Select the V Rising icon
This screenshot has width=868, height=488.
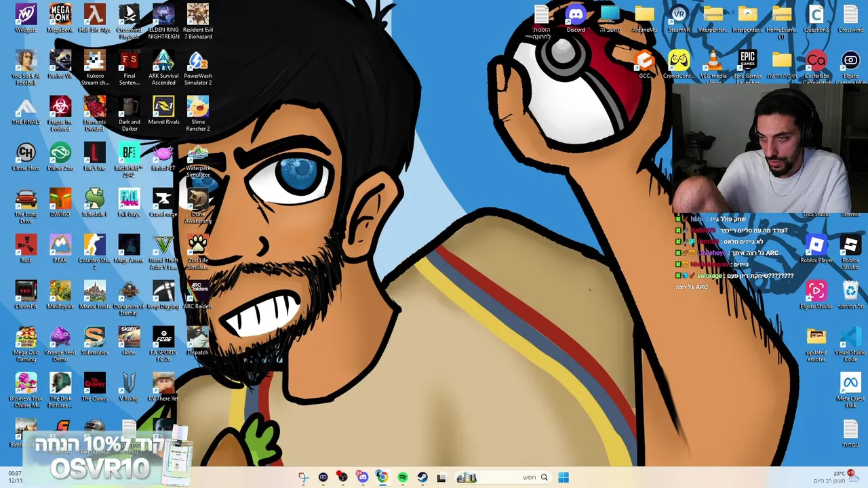(x=129, y=387)
